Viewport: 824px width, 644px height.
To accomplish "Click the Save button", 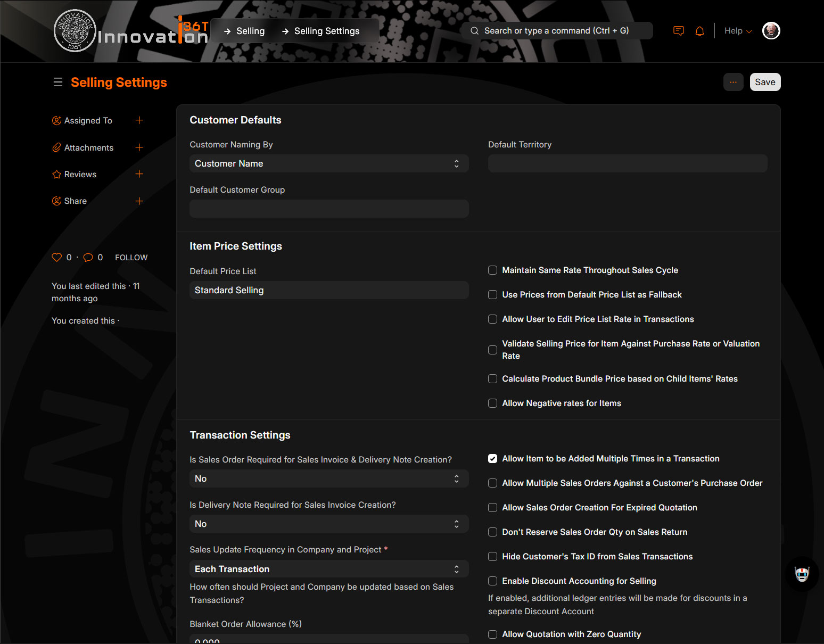I will [765, 82].
